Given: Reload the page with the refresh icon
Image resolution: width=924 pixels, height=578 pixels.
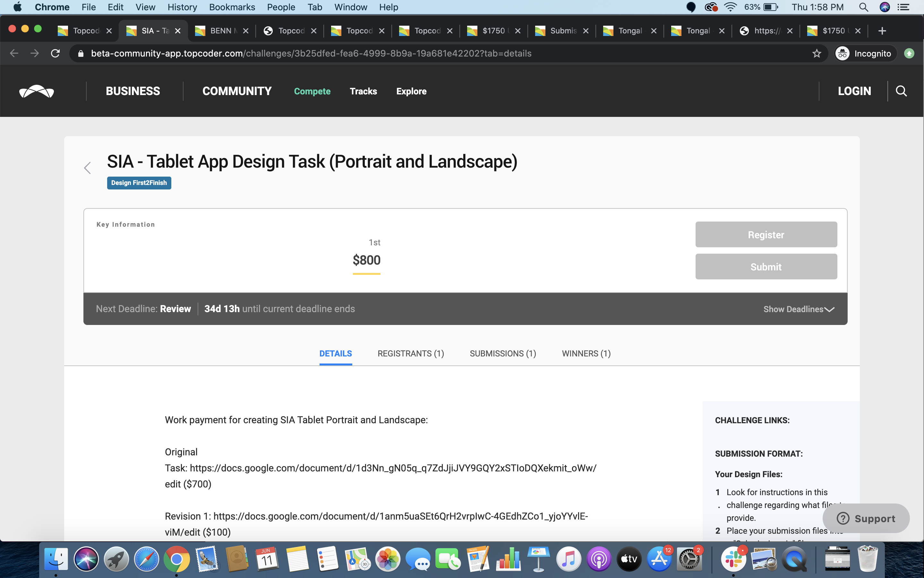Looking at the screenshot, I should point(56,54).
